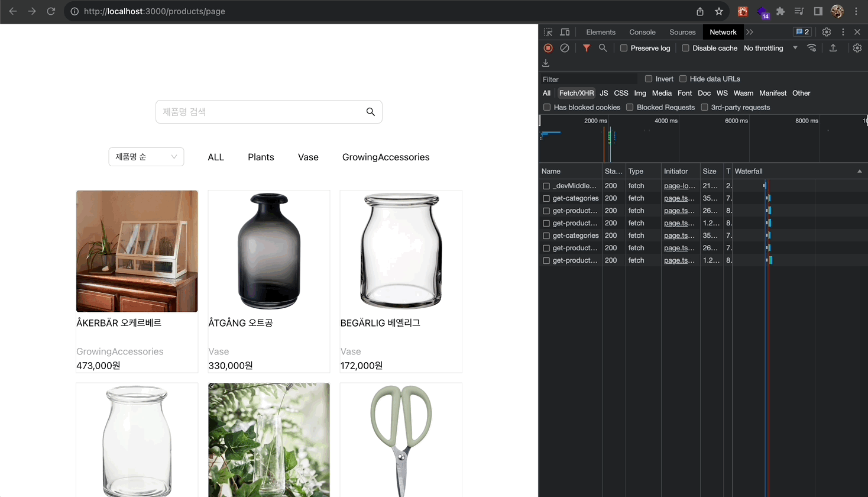This screenshot has width=868, height=497.
Task: Close the DevTools panel
Action: point(857,32)
